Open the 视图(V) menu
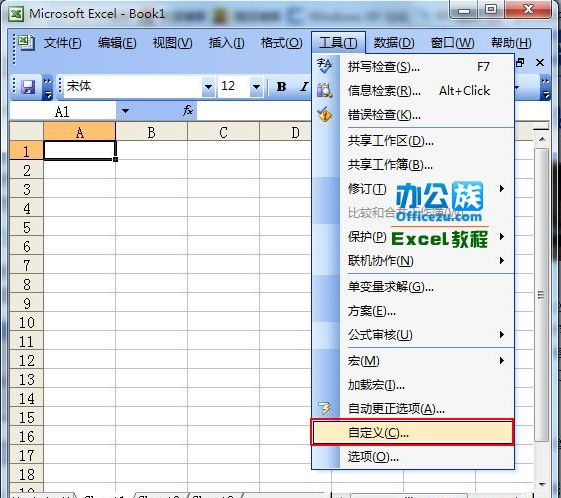The image size is (561, 498). (x=172, y=43)
